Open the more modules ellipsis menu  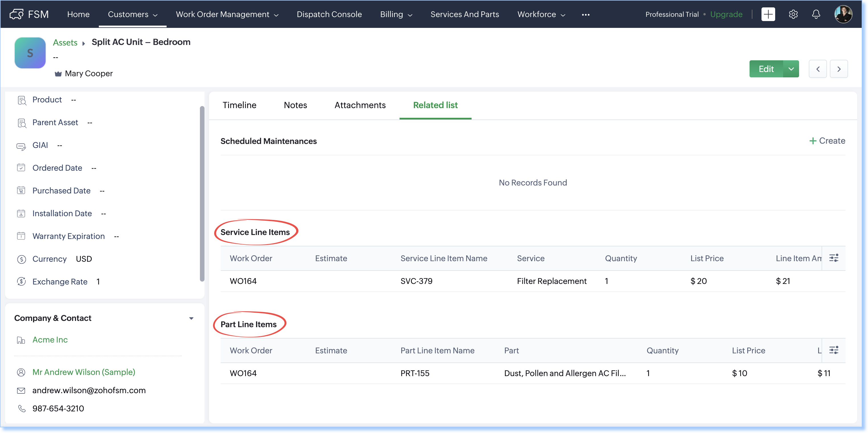click(586, 15)
